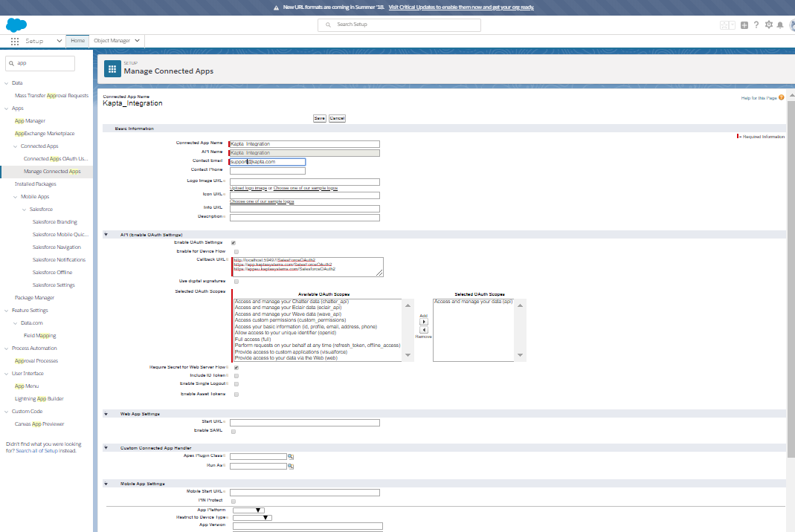Open the help question mark icon
This screenshot has height=532, width=795.
pyautogui.click(x=756, y=25)
